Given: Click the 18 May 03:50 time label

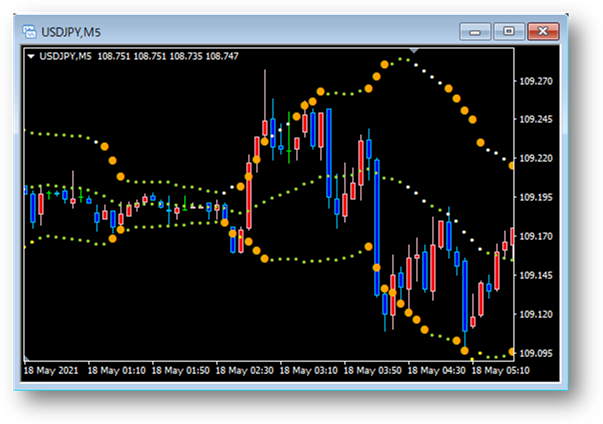Looking at the screenshot, I should tap(372, 371).
